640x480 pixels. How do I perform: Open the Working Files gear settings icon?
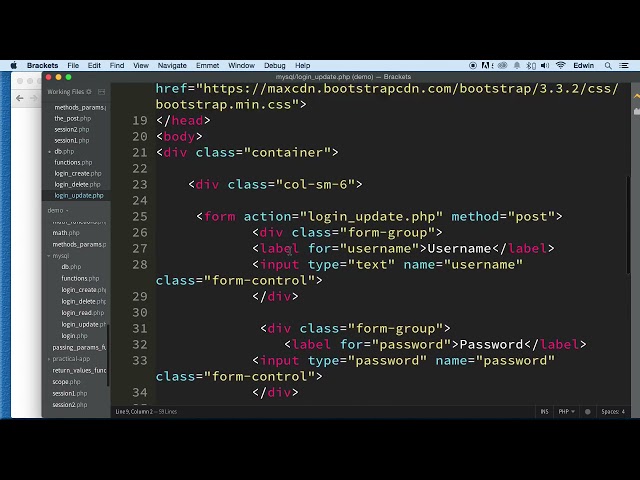89,92
